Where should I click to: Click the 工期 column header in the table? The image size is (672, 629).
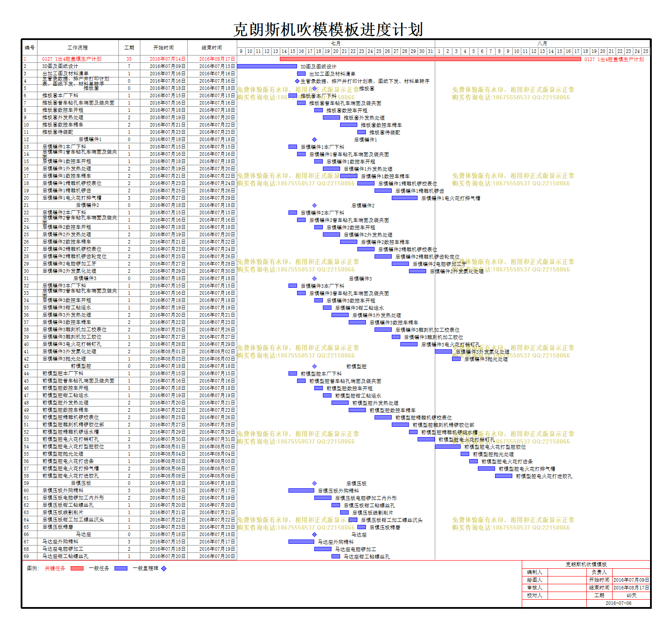pyautogui.click(x=129, y=48)
